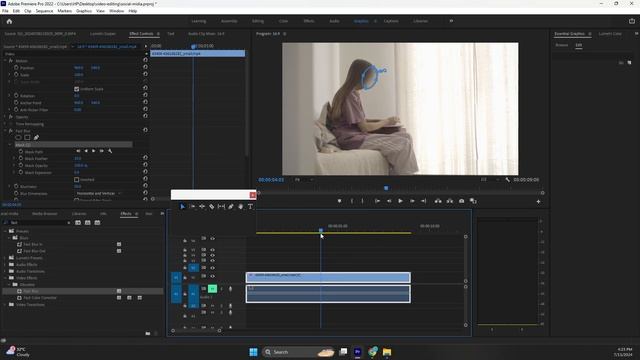This screenshot has width=640, height=360.
Task: Open mask tracking method wrench options
Action: click(x=110, y=151)
